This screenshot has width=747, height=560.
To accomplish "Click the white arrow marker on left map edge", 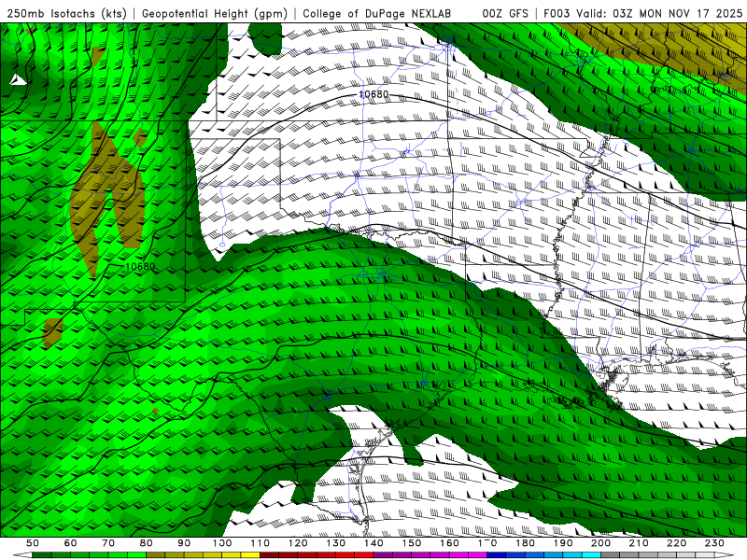I will tap(18, 80).
